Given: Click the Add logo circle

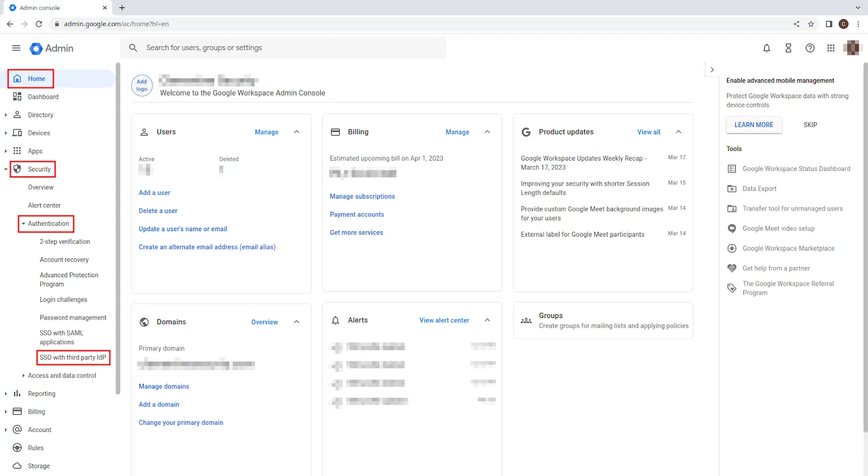Looking at the screenshot, I should coord(142,86).
